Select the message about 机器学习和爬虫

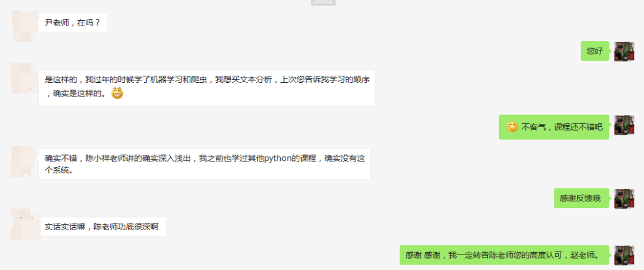pos(206,88)
